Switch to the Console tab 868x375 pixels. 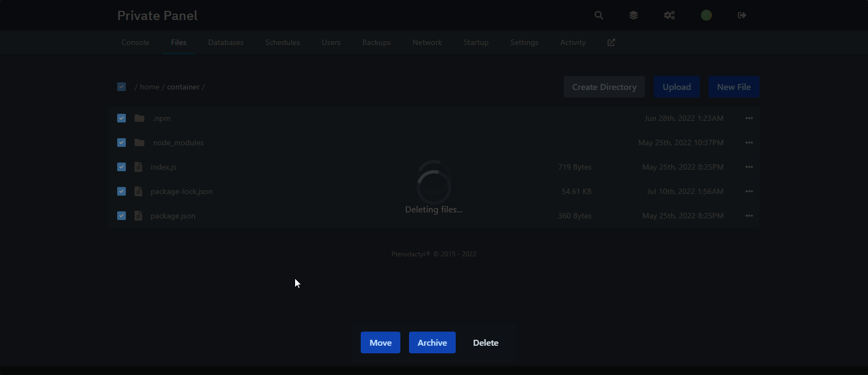(x=135, y=42)
